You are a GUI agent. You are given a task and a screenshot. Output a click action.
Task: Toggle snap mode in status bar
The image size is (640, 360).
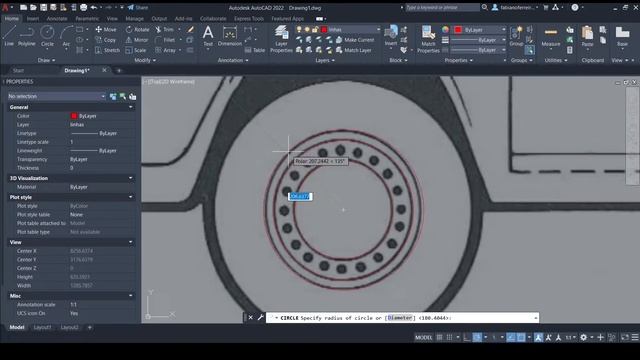coord(449,337)
